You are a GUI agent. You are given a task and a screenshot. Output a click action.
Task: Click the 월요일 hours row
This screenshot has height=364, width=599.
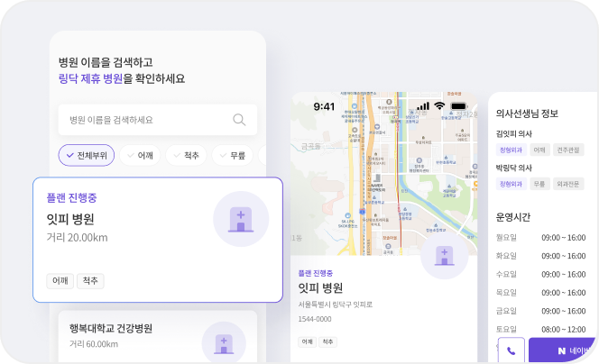pyautogui.click(x=540, y=238)
